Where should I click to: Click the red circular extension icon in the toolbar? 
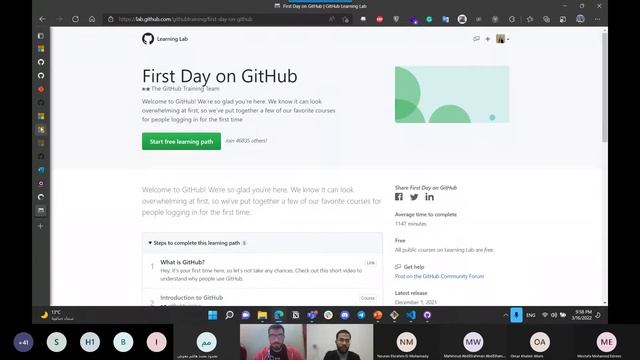coord(380,19)
